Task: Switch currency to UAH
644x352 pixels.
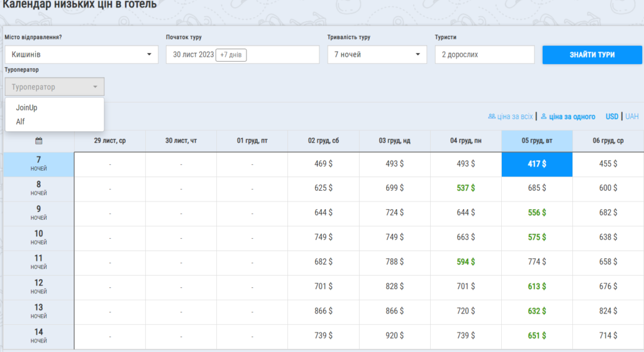Action: click(631, 116)
